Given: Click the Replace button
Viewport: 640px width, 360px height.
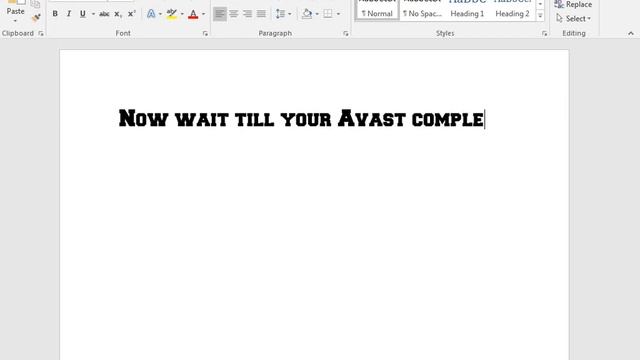Looking at the screenshot, I should pos(573,4).
